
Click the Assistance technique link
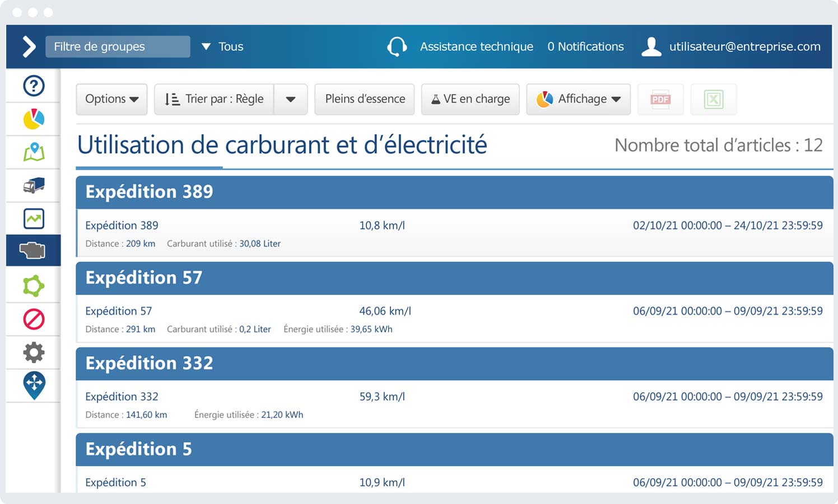coord(476,46)
